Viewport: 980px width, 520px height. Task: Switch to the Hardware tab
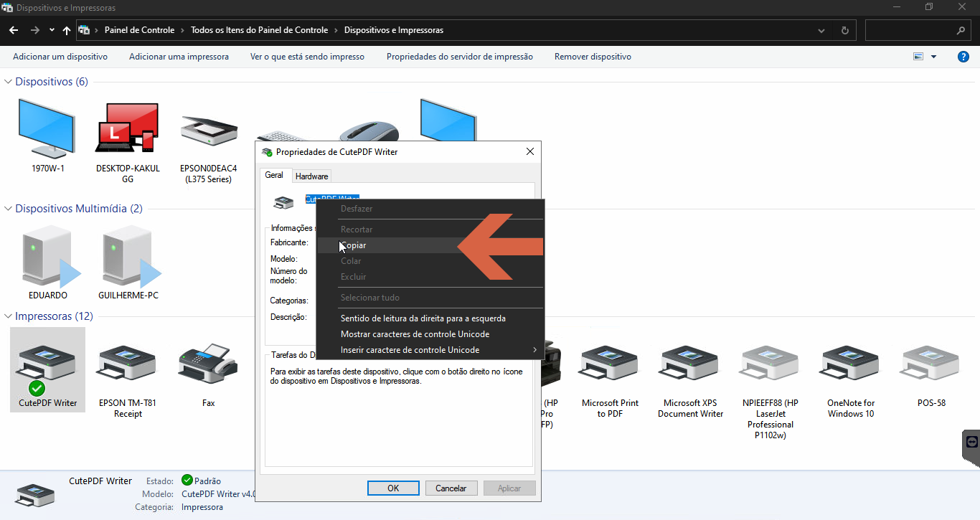coord(311,176)
